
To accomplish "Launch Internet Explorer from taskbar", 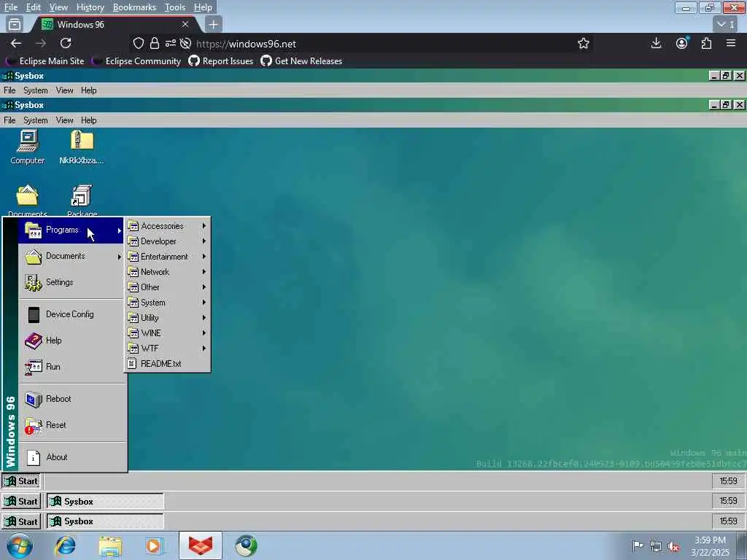I will (x=66, y=546).
